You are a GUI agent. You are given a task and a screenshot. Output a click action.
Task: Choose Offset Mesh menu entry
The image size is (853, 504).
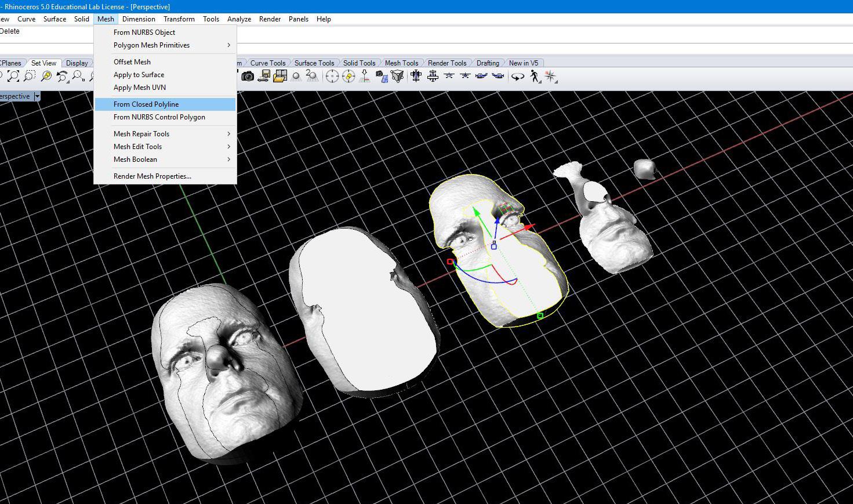(165, 62)
